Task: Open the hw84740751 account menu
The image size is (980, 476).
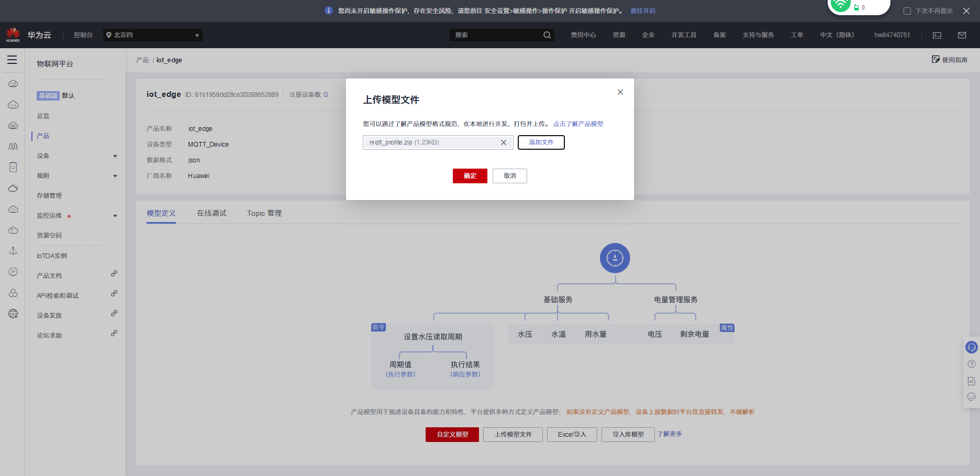Action: click(892, 35)
